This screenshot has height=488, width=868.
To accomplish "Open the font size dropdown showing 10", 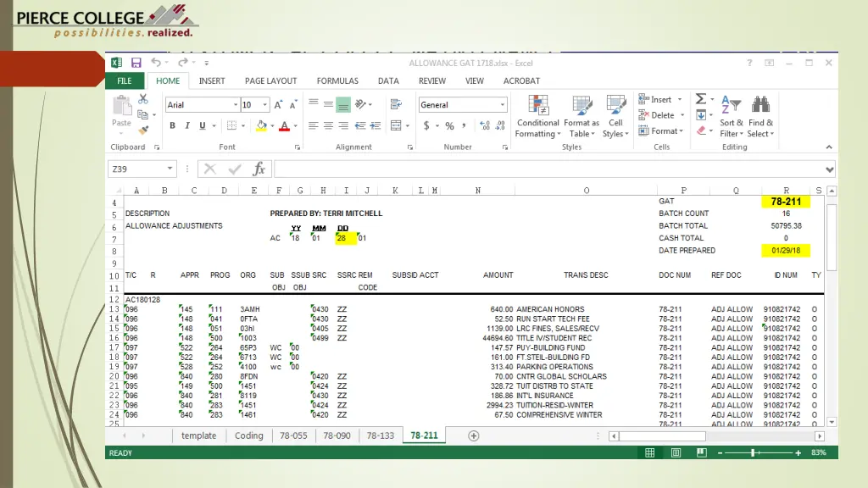I will [x=264, y=104].
